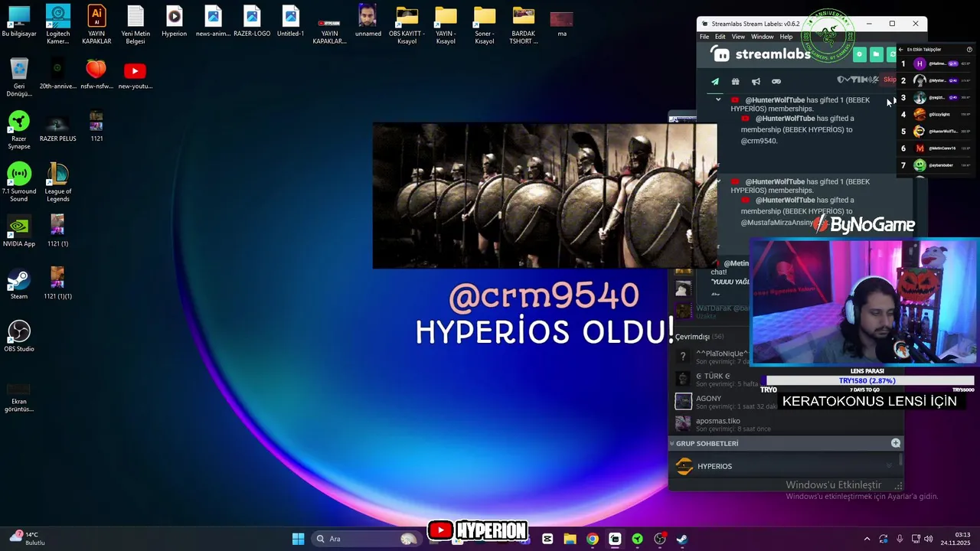Launch League of Legends shortcut

tap(57, 182)
